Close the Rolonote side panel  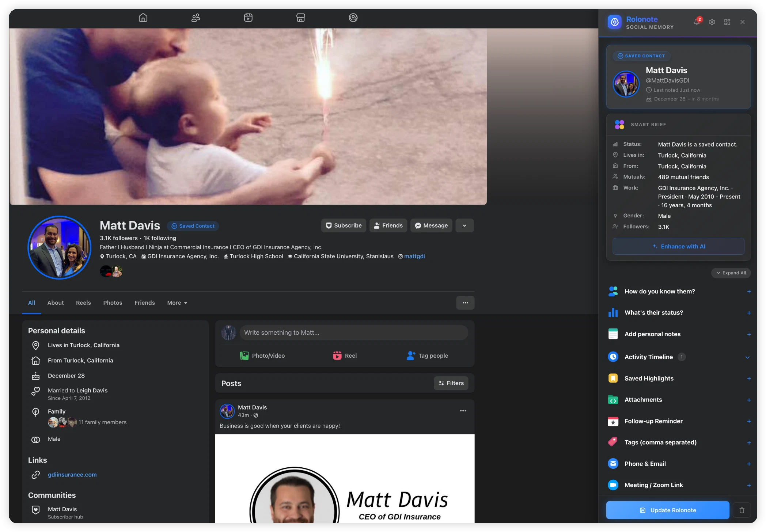tap(743, 22)
